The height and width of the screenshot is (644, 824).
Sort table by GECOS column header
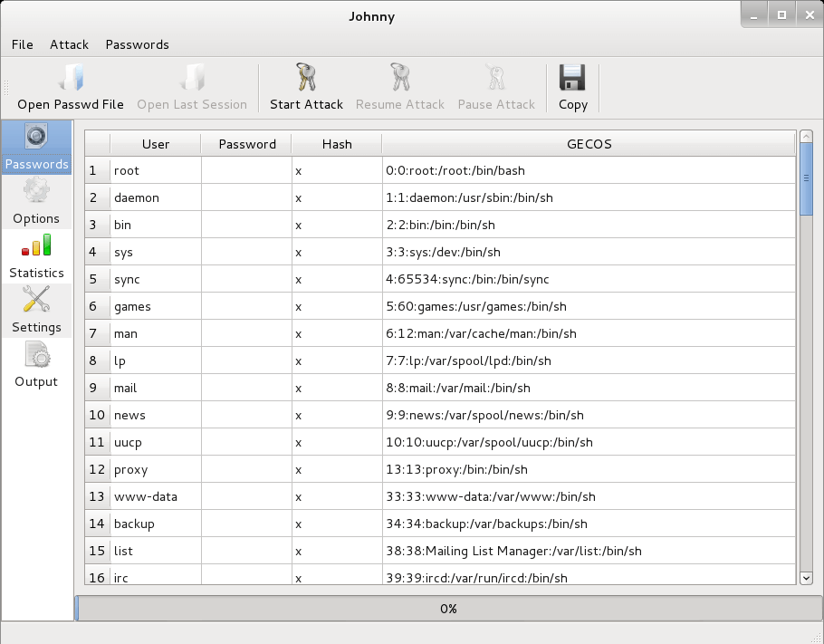click(x=589, y=144)
